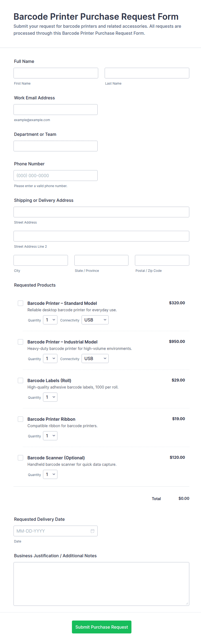Enable the Barcode Printer Ribbon checkbox

coord(21,419)
